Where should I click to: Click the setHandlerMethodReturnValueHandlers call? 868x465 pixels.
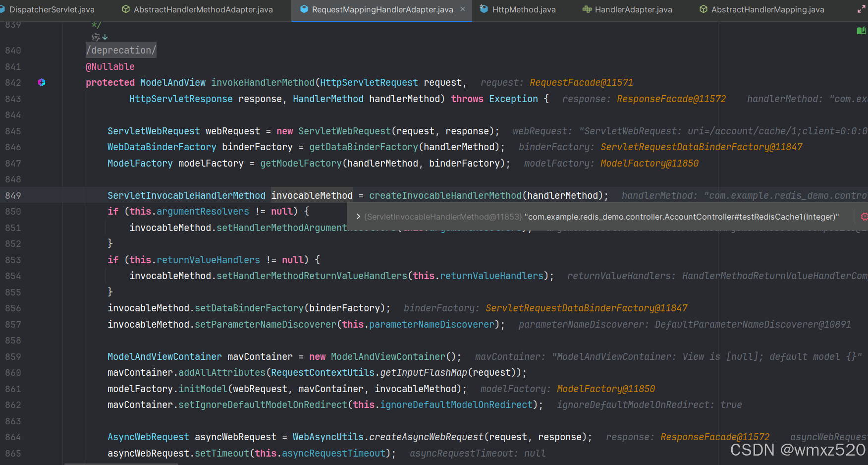312,276
